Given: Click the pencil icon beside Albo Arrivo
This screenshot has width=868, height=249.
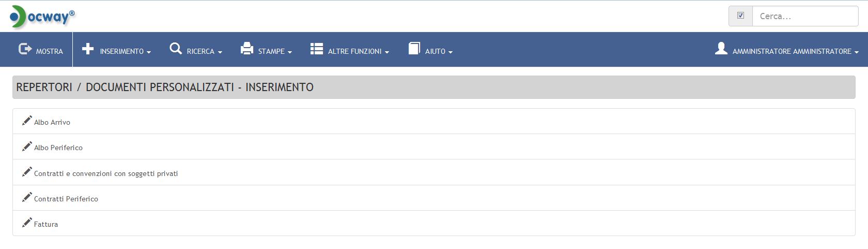Looking at the screenshot, I should [x=27, y=121].
